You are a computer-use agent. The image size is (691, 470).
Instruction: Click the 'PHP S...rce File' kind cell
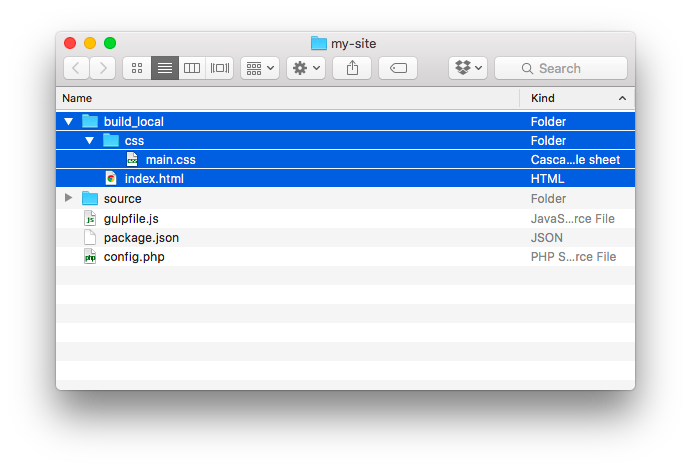coord(573,257)
